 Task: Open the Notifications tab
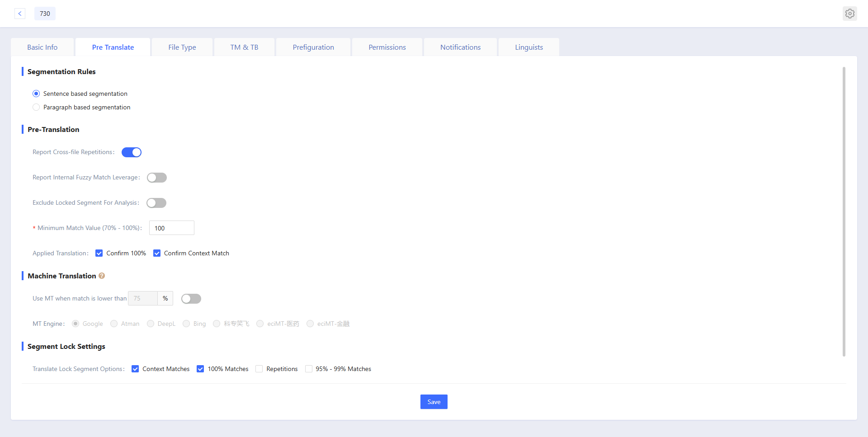[461, 47]
